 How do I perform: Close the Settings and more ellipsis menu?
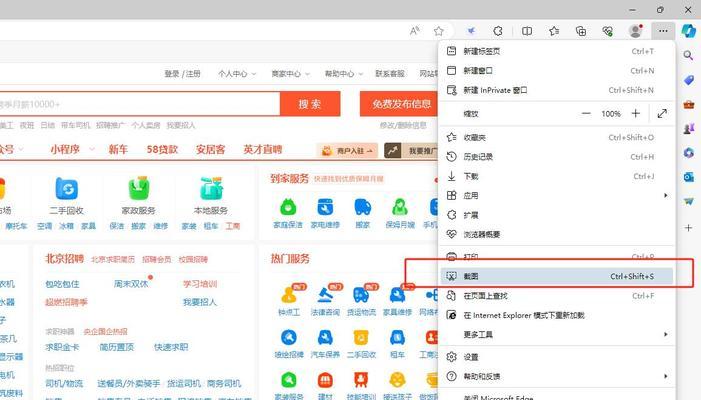663,31
